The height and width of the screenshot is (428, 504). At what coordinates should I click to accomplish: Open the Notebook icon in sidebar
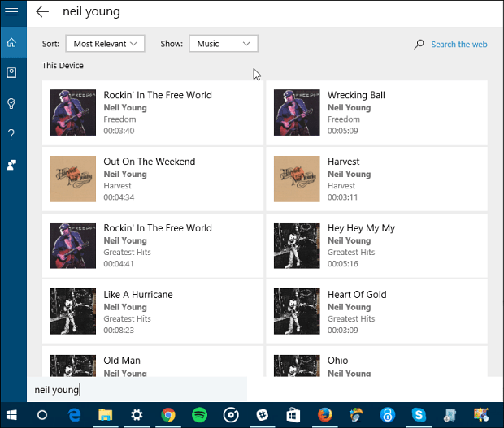tap(11, 72)
